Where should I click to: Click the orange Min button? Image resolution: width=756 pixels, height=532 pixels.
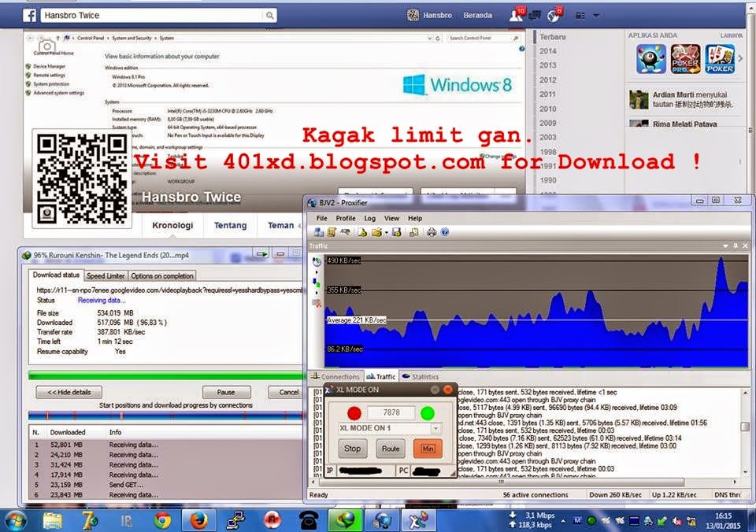pyautogui.click(x=428, y=448)
